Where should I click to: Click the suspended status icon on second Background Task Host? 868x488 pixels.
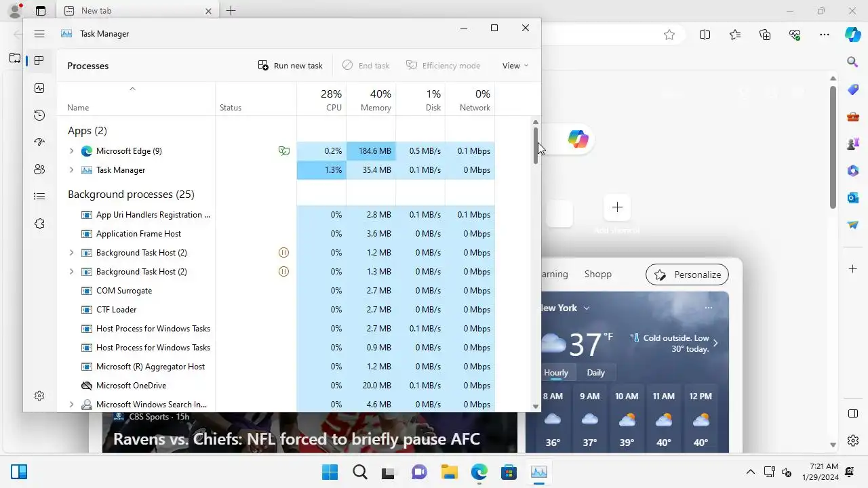pos(284,272)
